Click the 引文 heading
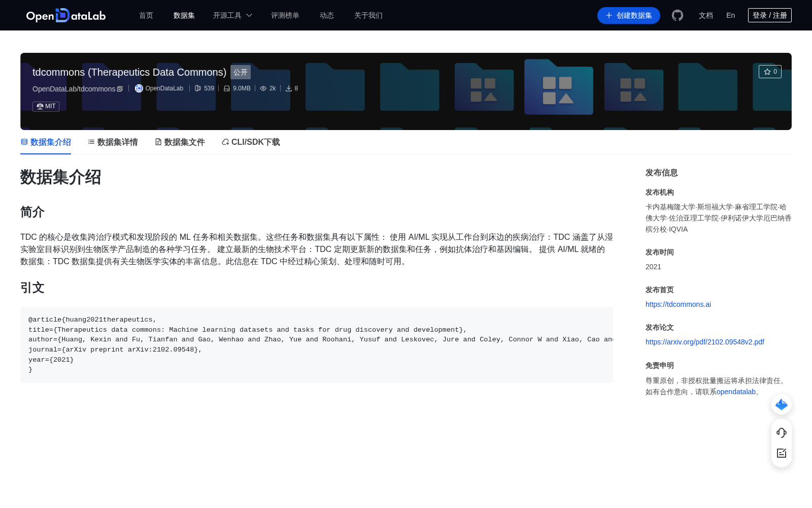Image resolution: width=812 pixels, height=508 pixels. (x=32, y=288)
